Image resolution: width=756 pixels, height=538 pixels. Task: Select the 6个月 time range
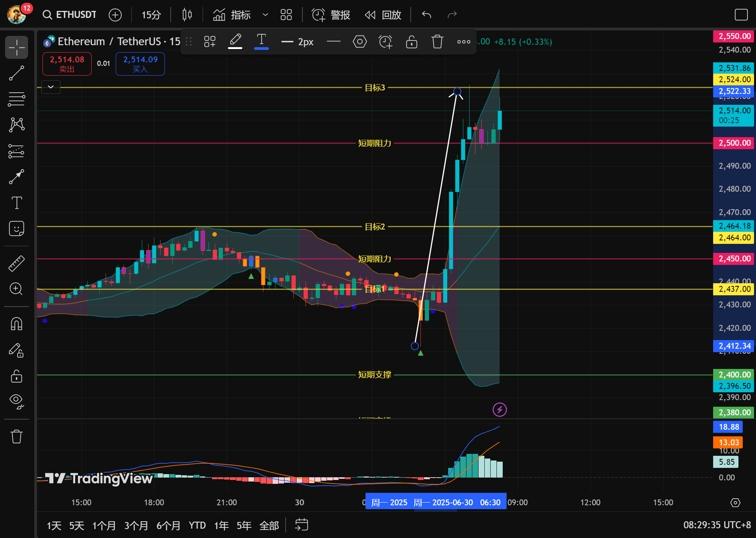(169, 526)
